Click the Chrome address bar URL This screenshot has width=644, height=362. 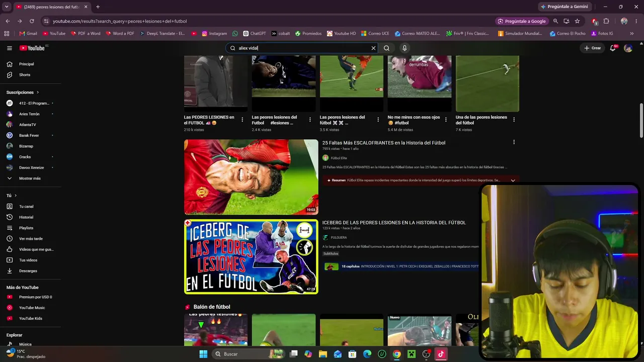point(120,21)
